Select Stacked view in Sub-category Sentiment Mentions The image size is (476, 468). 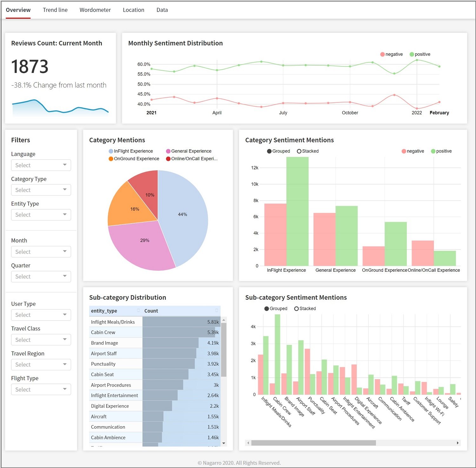coord(297,309)
